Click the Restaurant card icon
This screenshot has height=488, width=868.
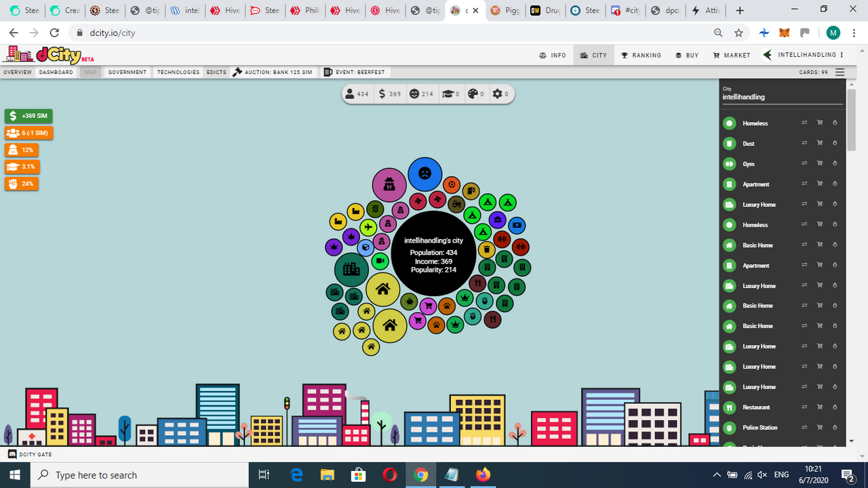[729, 407]
